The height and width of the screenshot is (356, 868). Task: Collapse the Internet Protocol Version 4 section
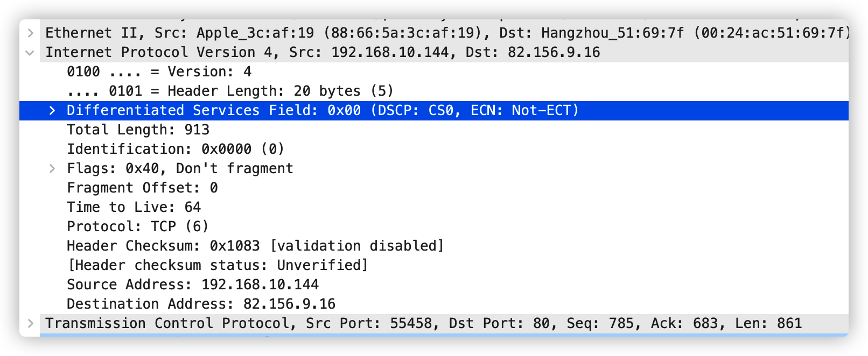[x=31, y=52]
